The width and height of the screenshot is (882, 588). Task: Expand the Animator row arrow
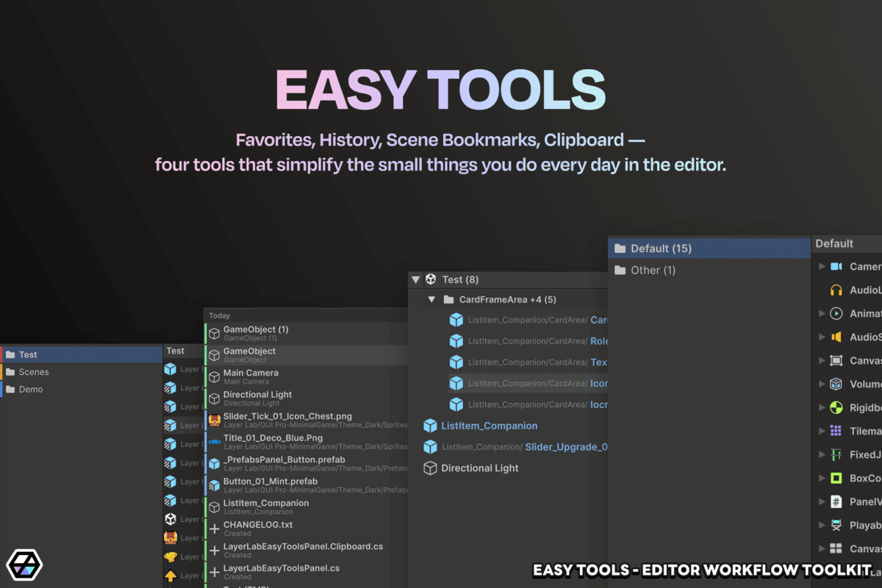pyautogui.click(x=822, y=313)
